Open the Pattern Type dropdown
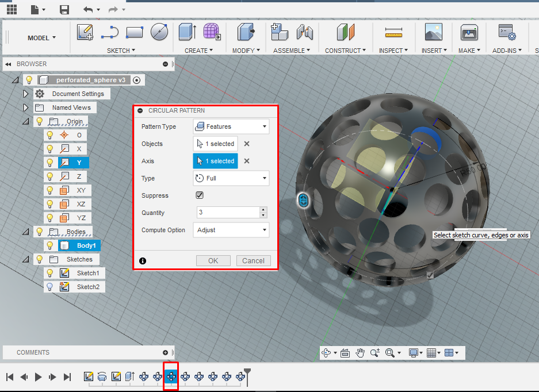 (231, 126)
